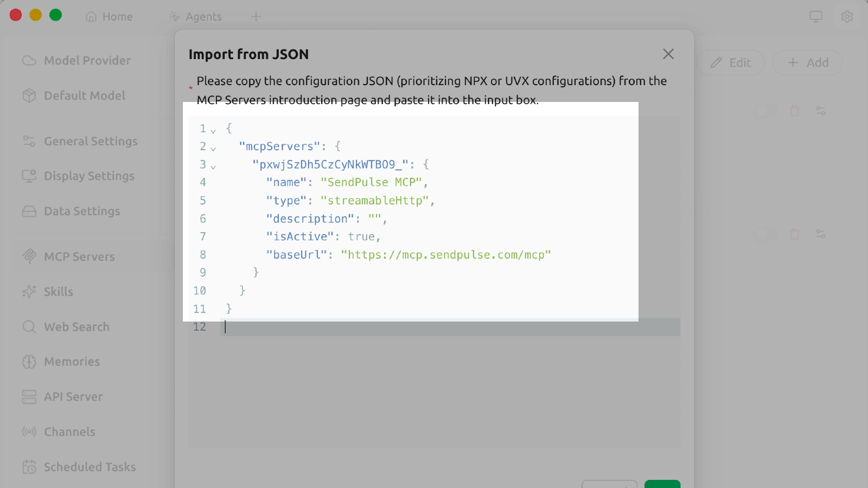Click the "baseUrl" key text

pyautogui.click(x=297, y=255)
